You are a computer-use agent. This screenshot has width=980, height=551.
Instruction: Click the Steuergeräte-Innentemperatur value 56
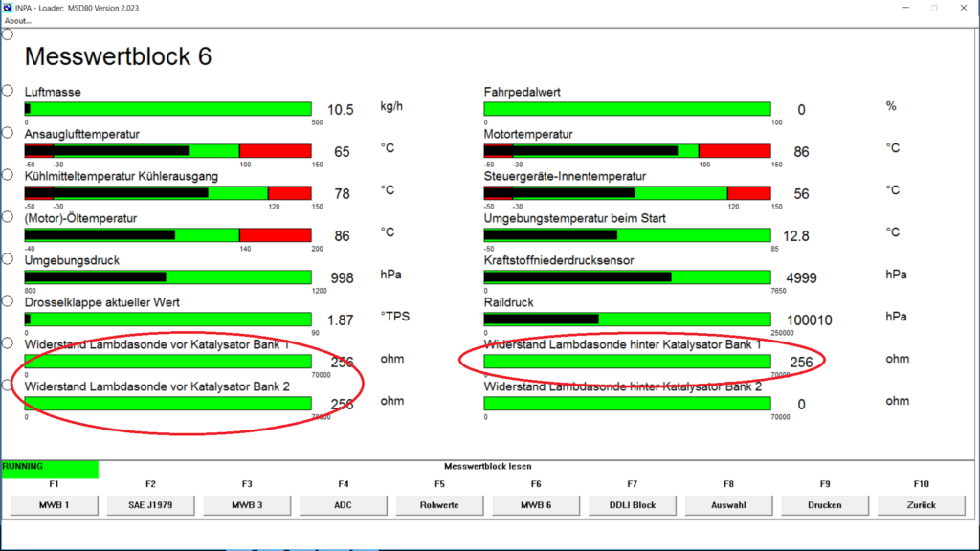click(801, 193)
